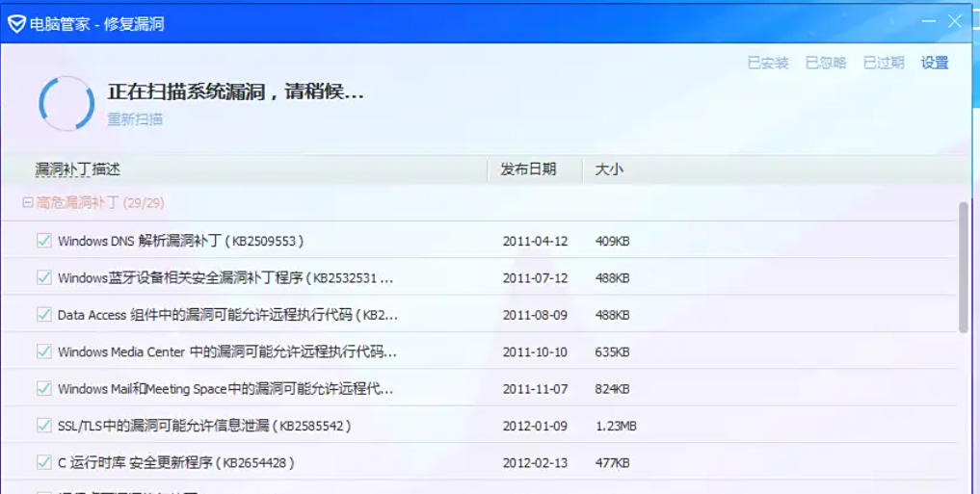Image resolution: width=980 pixels, height=494 pixels.
Task: Click the 电脑管家 shield logo icon
Action: 16,23
